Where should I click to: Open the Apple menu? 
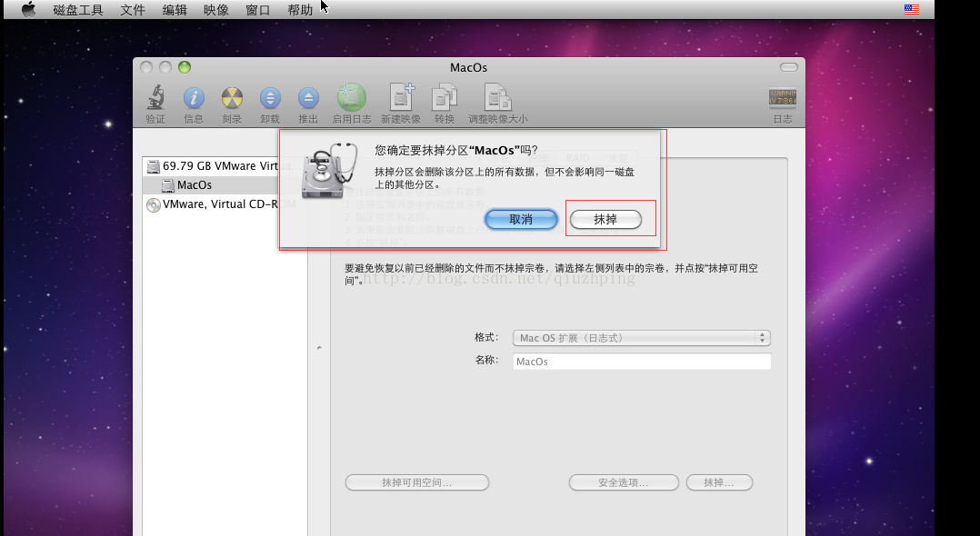pos(28,9)
